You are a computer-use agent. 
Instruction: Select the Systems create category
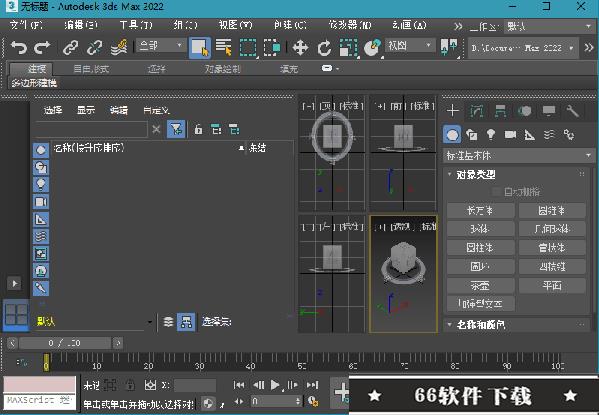point(569,135)
